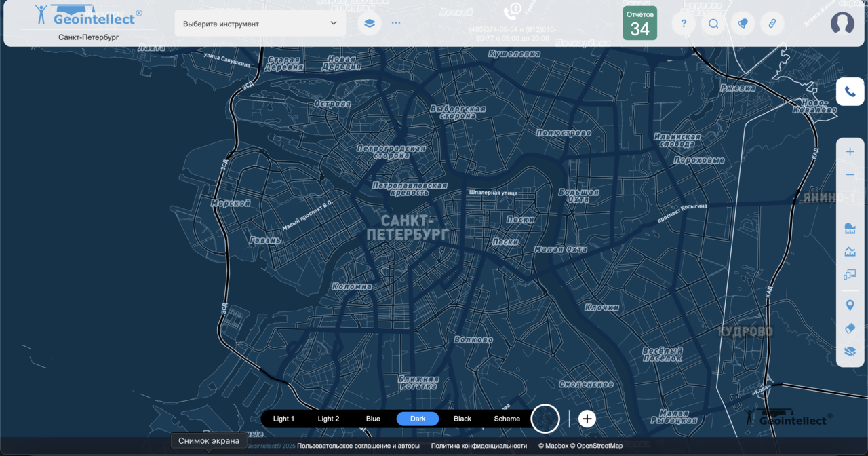The image size is (868, 456).
Task: Select the eraser tool in sidebar
Action: 850,328
